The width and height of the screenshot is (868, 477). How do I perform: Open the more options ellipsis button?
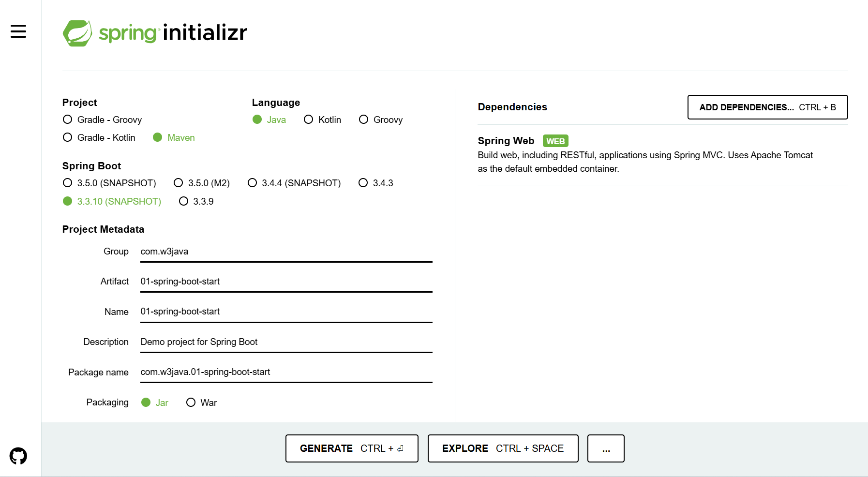point(606,448)
